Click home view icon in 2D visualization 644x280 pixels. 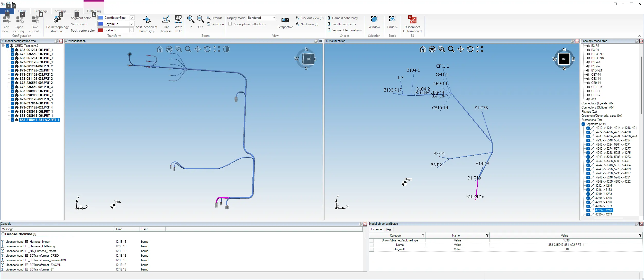(422, 49)
